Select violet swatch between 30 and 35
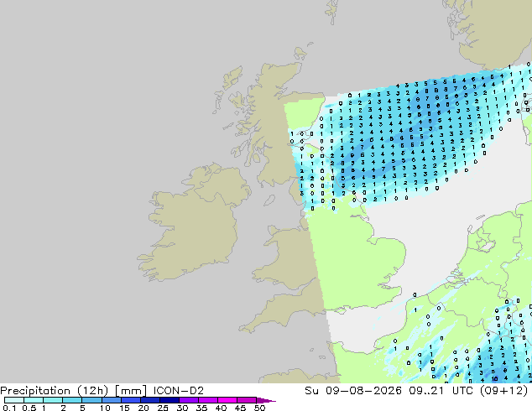532x411 pixels. coord(188,400)
